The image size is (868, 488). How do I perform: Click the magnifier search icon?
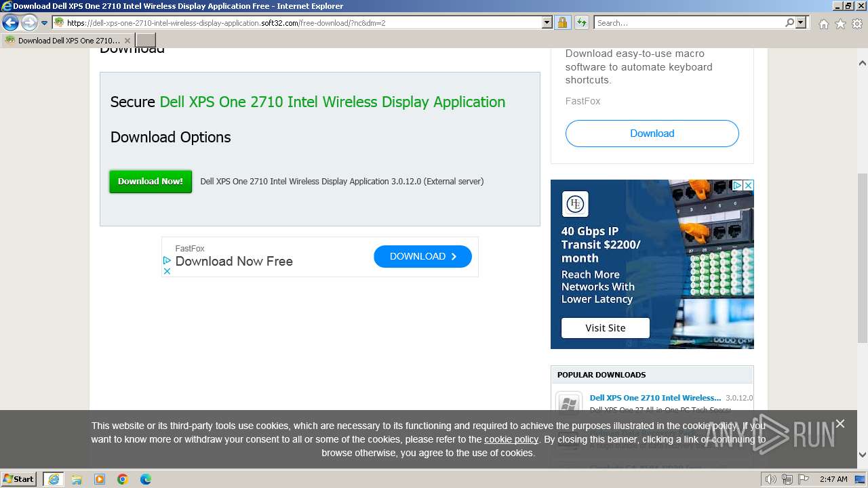pos(789,22)
